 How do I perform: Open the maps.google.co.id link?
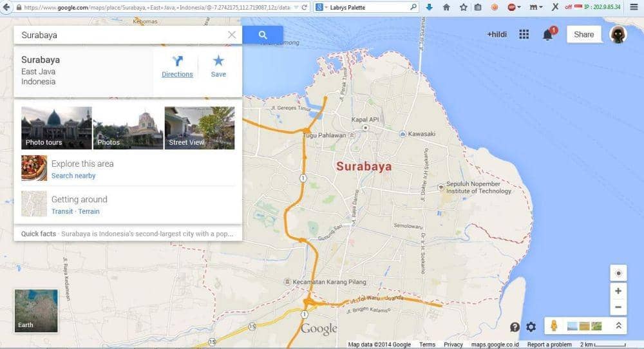(495, 344)
